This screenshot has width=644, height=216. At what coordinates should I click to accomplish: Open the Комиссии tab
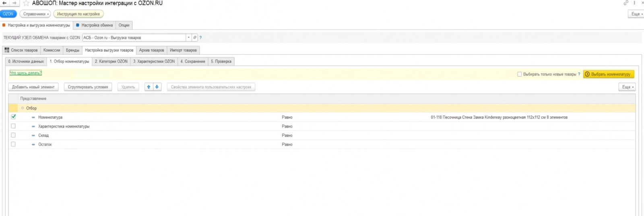[x=52, y=50]
